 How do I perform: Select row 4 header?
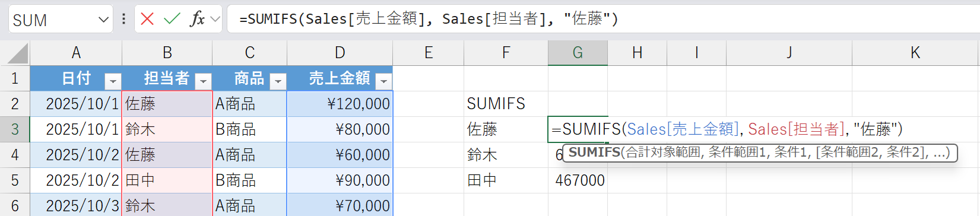(15, 155)
